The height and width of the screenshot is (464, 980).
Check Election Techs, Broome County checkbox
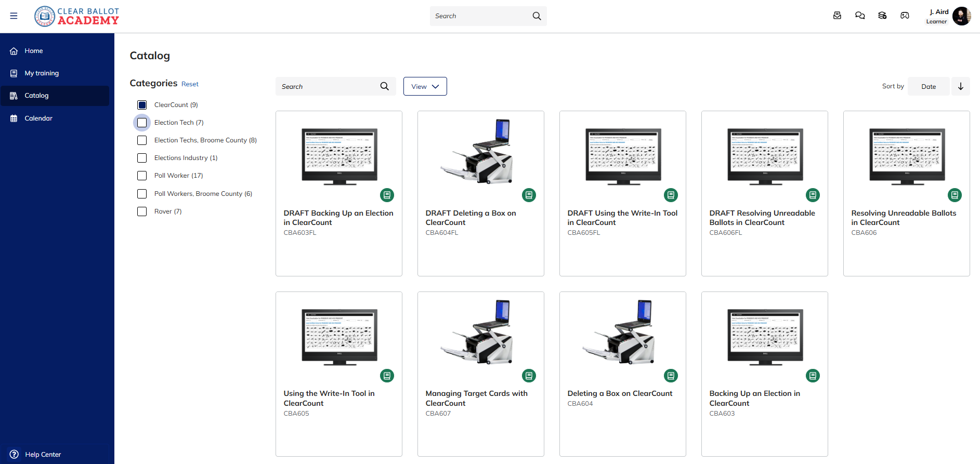pos(142,140)
